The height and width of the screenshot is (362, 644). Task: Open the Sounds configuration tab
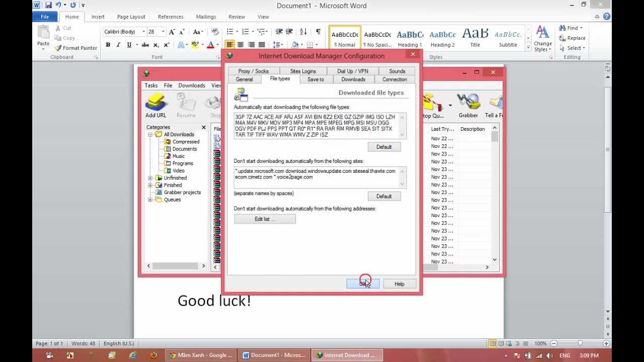(397, 71)
